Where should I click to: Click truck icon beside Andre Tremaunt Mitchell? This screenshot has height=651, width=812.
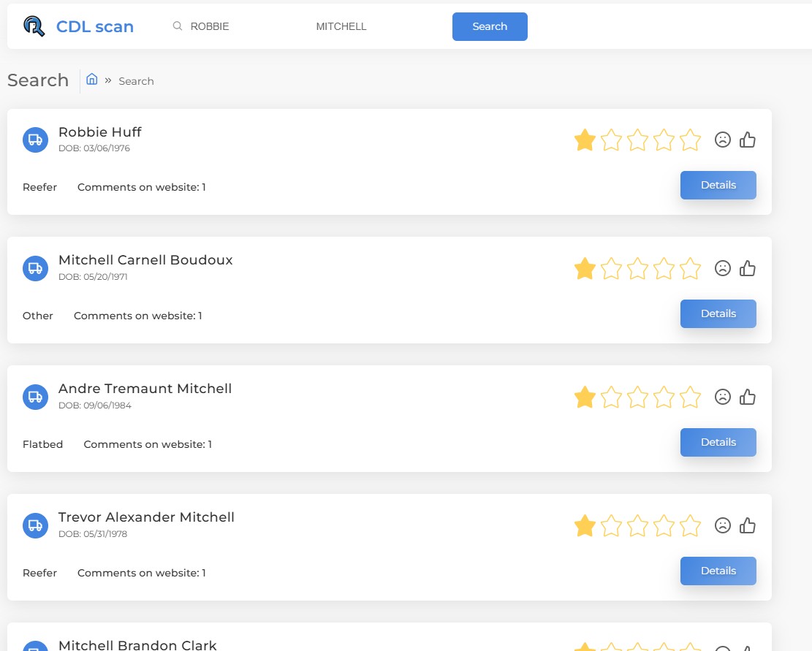[x=35, y=397]
